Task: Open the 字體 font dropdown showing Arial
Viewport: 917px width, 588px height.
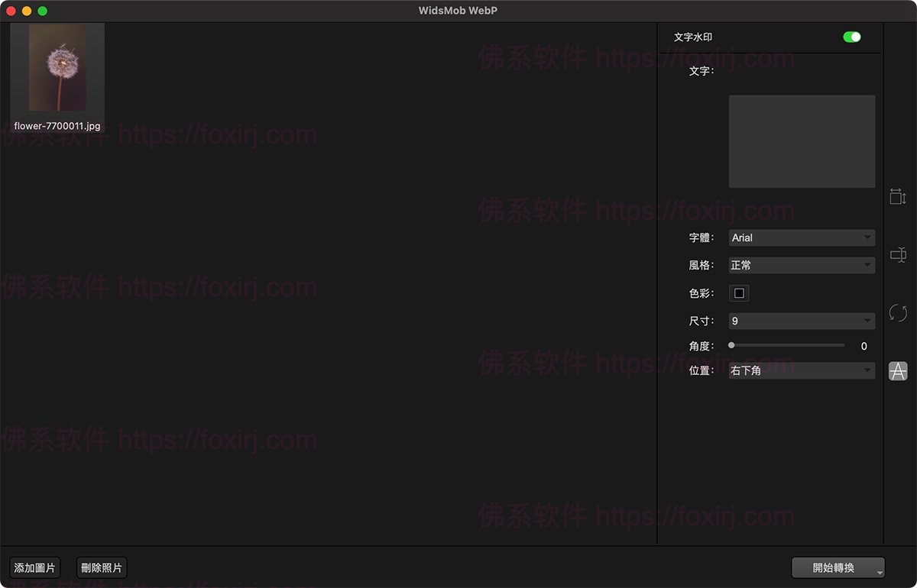Action: [x=801, y=237]
